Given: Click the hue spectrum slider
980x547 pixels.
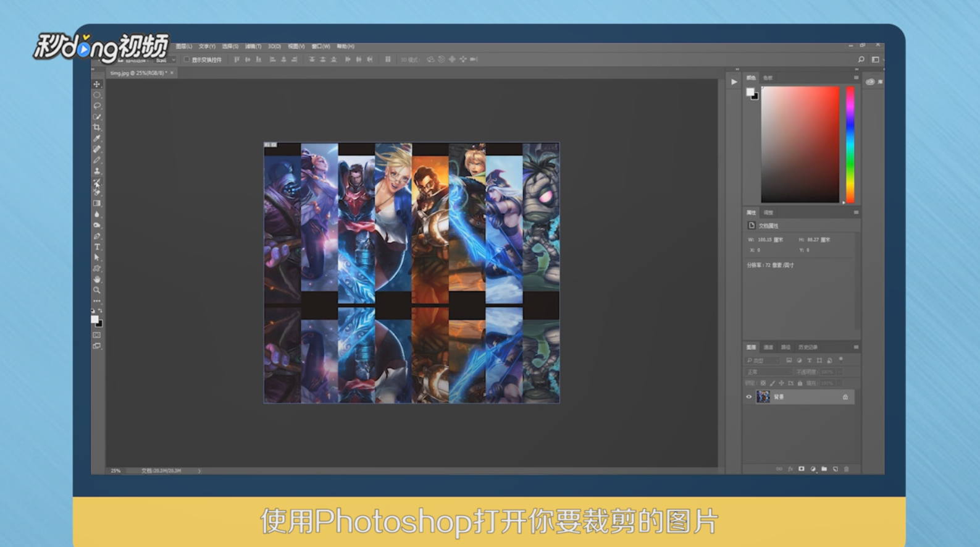Looking at the screenshot, I should 850,145.
